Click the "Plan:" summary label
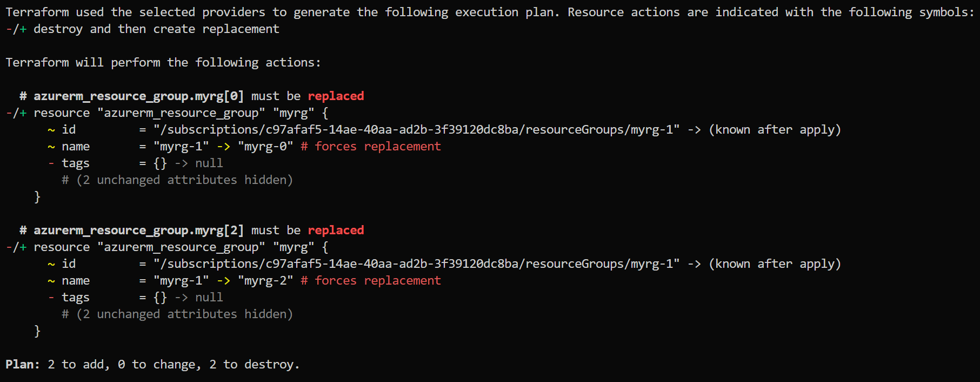Viewport: 980px width, 382px height. 23,364
